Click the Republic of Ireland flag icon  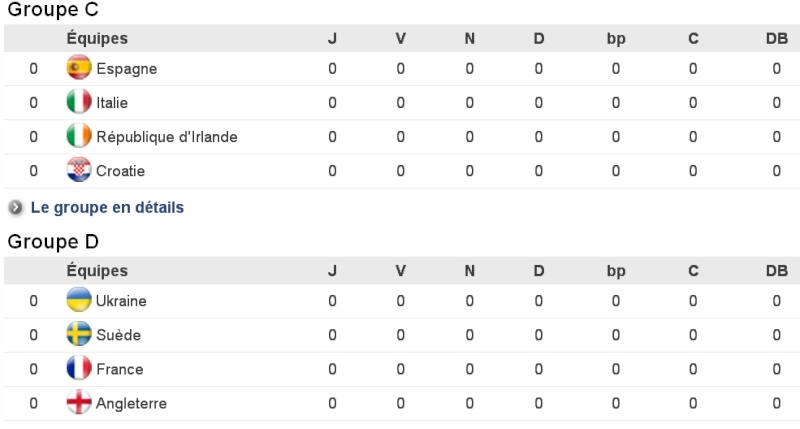(x=79, y=136)
